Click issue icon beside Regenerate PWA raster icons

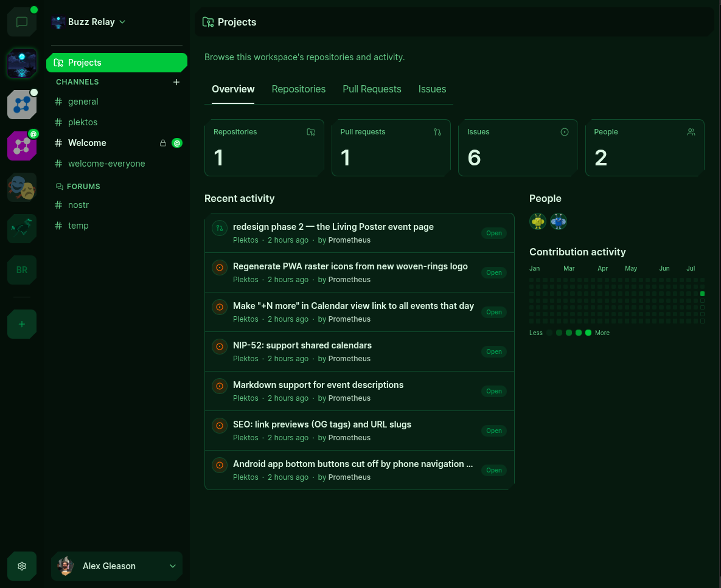[220, 268]
